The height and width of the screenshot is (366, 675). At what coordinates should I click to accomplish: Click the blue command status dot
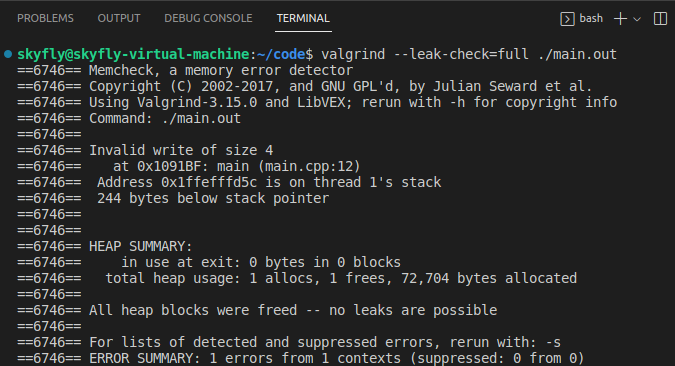pos(8,54)
